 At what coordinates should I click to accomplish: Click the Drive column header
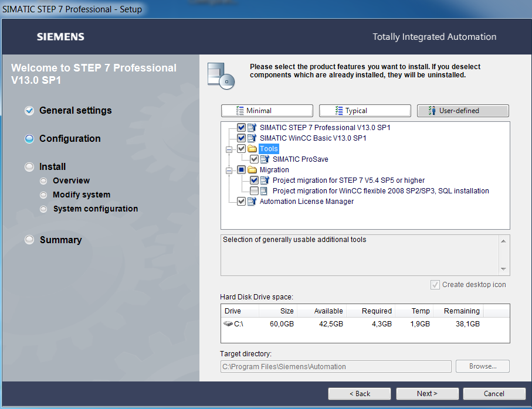pyautogui.click(x=240, y=311)
